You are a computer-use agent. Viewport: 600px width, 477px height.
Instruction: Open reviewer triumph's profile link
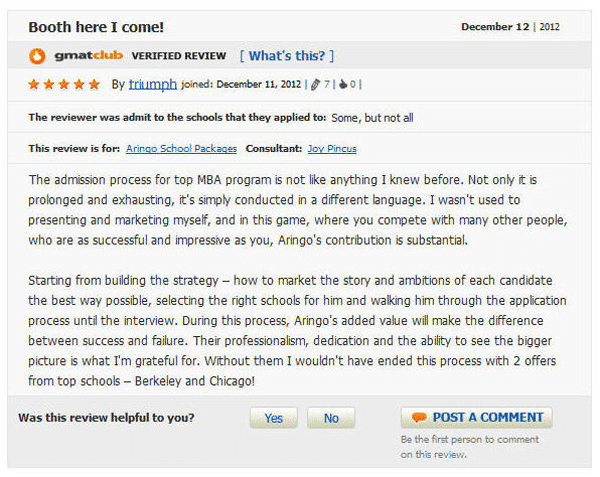pos(153,84)
